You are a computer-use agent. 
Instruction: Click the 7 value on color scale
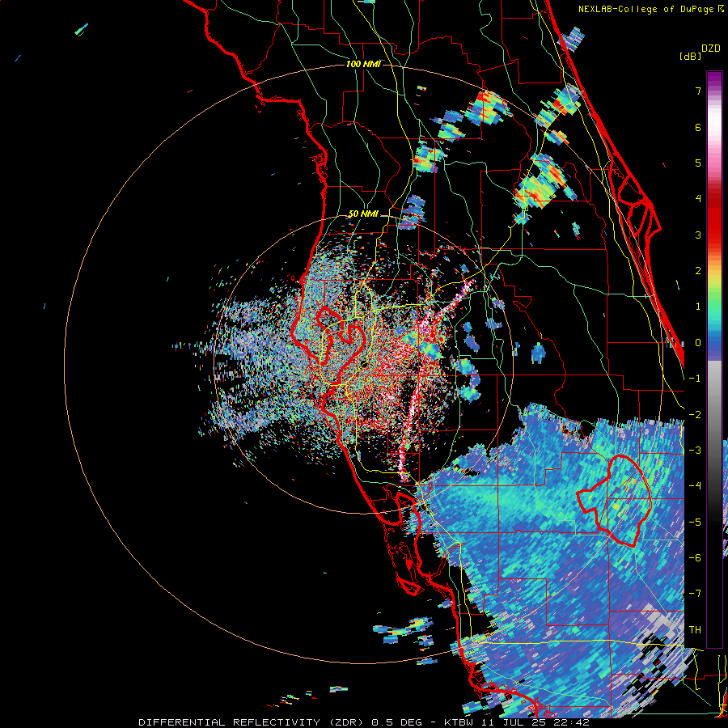(698, 91)
